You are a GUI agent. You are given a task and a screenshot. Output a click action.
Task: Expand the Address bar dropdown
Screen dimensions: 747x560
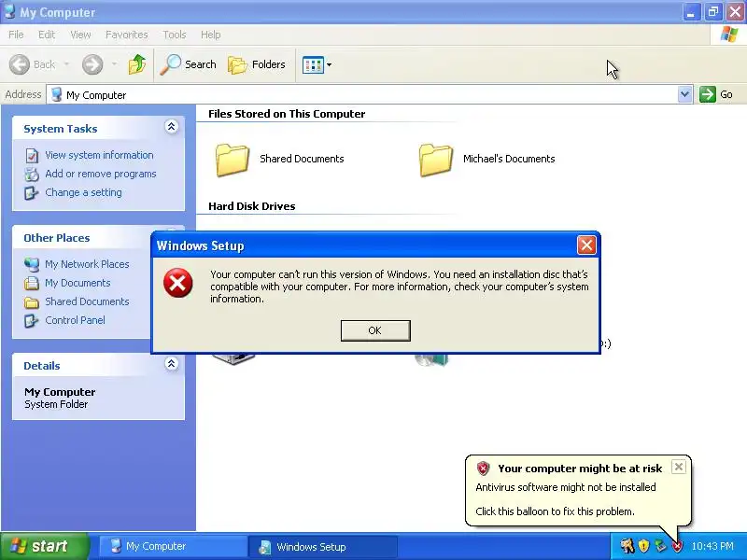[x=684, y=94]
